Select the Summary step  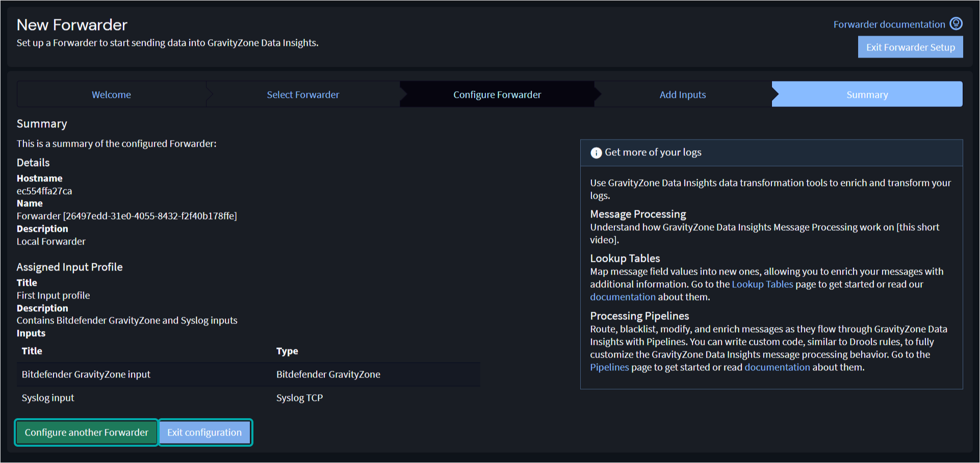coord(867,94)
